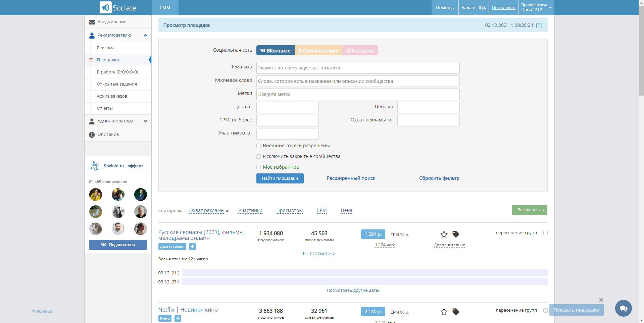Click the tag icon for Русские сериалы listing

click(456, 234)
